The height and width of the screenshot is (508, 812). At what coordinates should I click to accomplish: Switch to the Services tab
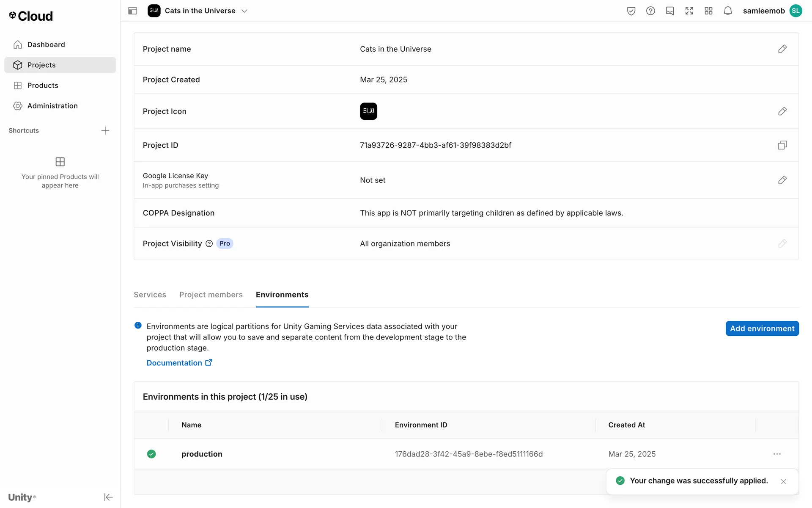[150, 295]
